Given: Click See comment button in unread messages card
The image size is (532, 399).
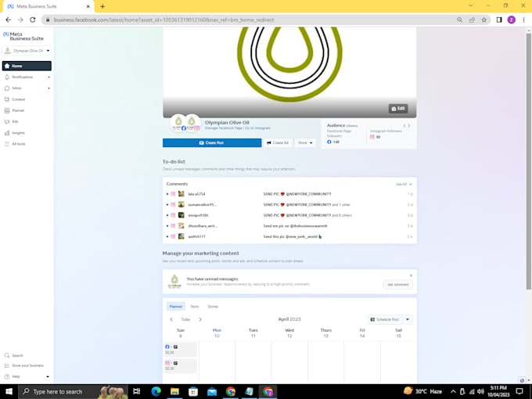Looking at the screenshot, I should tap(398, 285).
